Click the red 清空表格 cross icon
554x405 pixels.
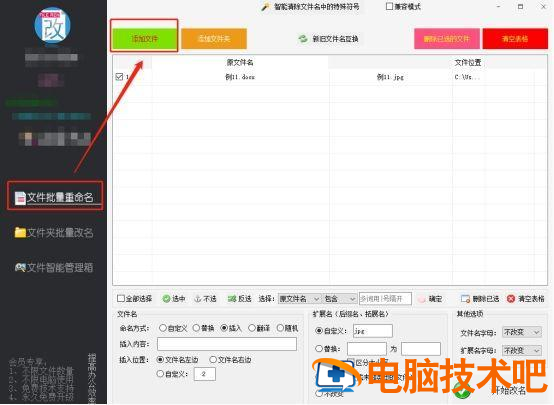pyautogui.click(x=511, y=299)
